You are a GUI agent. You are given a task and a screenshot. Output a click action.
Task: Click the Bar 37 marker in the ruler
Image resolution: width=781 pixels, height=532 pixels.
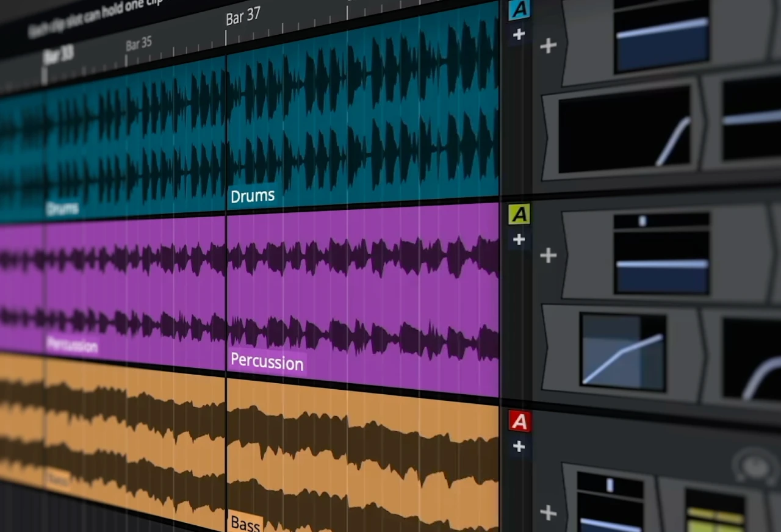click(243, 17)
